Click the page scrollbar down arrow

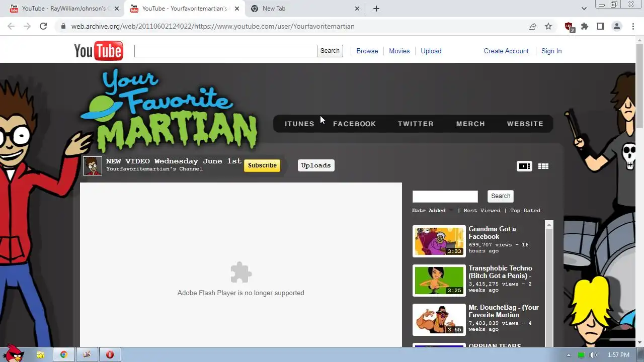click(x=640, y=342)
